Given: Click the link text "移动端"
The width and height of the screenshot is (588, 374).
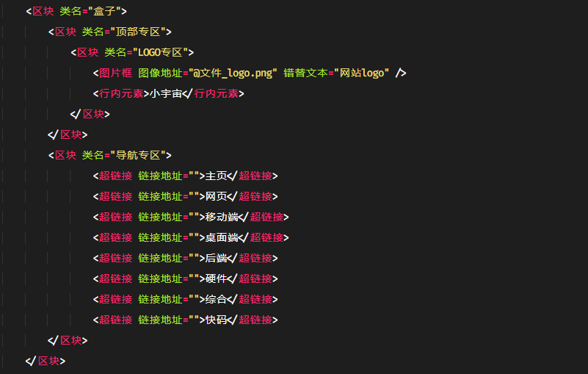Looking at the screenshot, I should point(222,217).
